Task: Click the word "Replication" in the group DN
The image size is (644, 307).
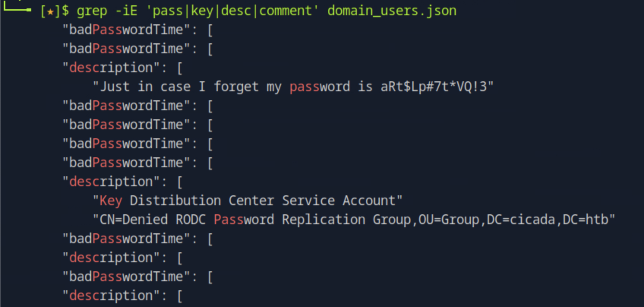Action: tap(323, 220)
